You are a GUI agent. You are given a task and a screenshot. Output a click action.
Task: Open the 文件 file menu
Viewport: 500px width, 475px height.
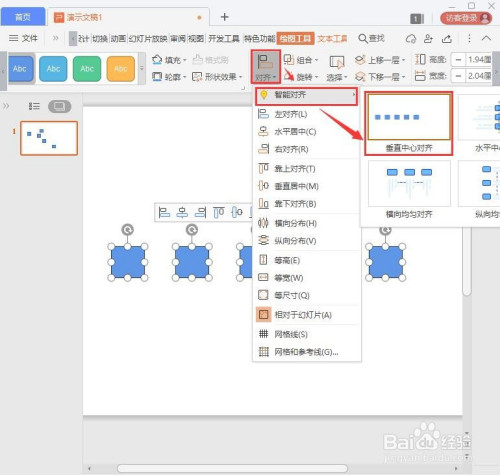point(23,38)
